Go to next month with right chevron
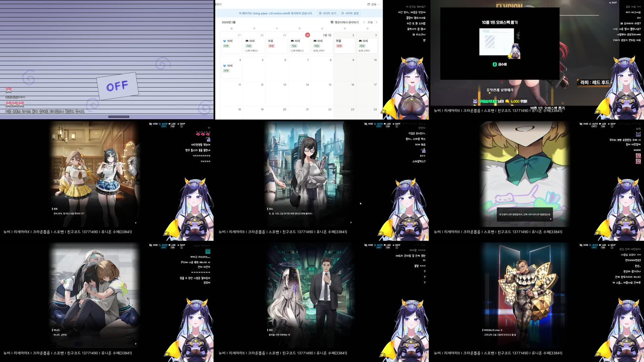Image resolution: width=644 pixels, height=362 pixels. (x=376, y=22)
